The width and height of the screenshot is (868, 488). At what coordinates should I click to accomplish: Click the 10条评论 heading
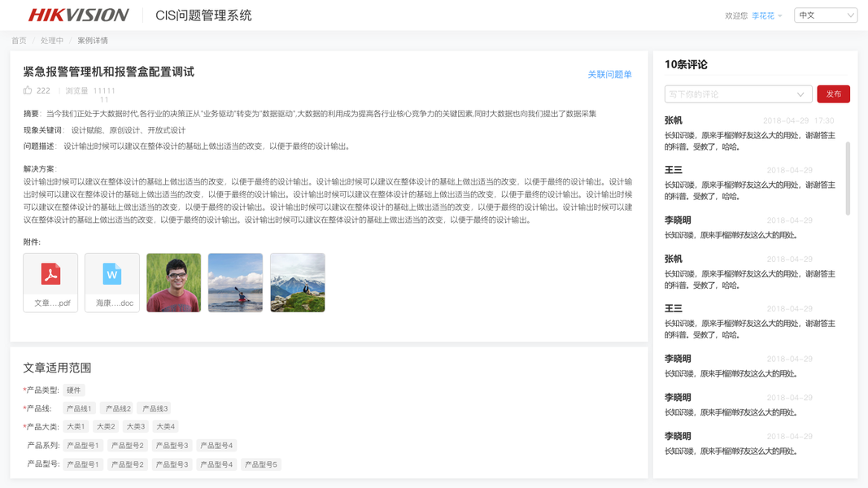(x=686, y=65)
